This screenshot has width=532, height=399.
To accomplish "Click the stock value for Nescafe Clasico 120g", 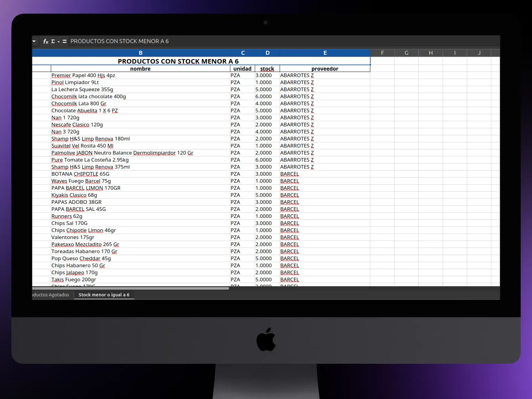I will pyautogui.click(x=267, y=125).
